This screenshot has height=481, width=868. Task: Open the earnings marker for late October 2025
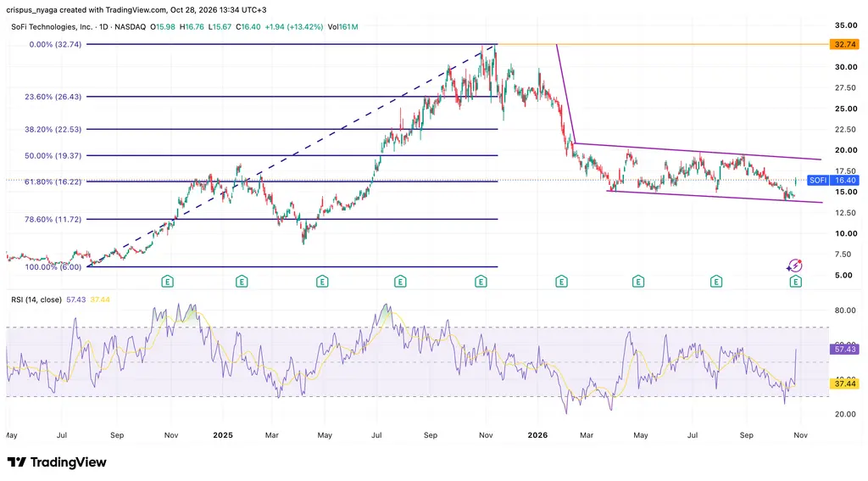(481, 282)
